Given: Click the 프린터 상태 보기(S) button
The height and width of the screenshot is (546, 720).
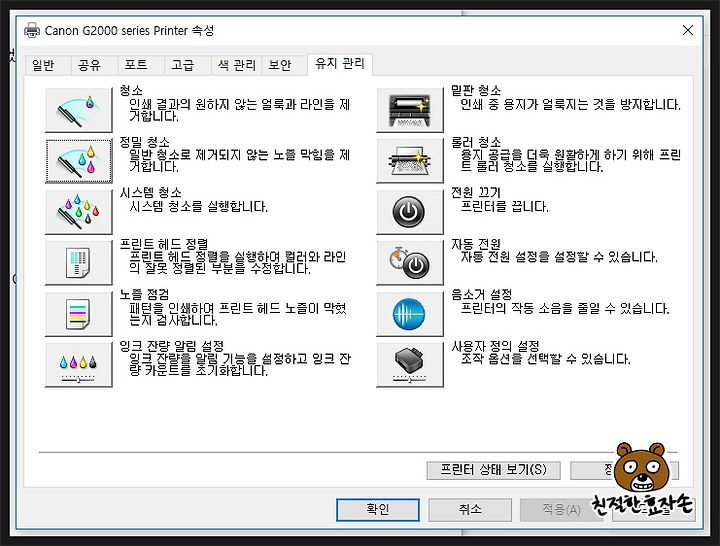Looking at the screenshot, I should 494,470.
